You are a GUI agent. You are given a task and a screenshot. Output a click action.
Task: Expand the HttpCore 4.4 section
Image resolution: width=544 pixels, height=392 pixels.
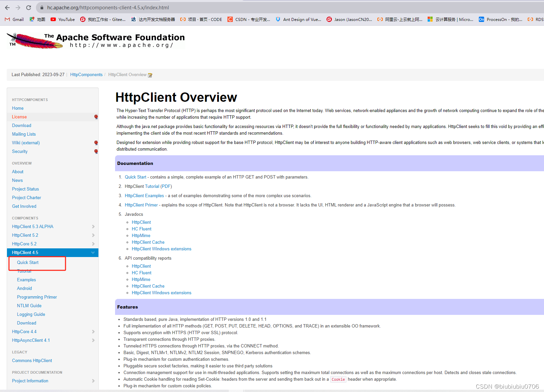[93, 331]
